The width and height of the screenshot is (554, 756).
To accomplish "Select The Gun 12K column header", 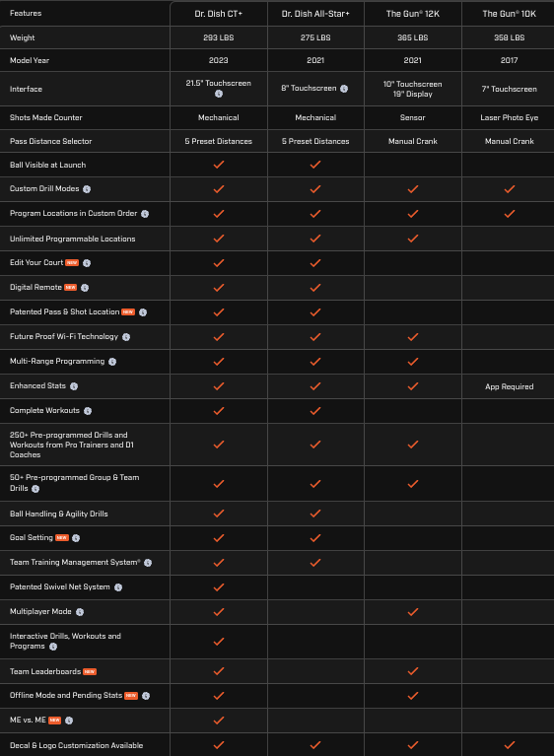I will [413, 14].
